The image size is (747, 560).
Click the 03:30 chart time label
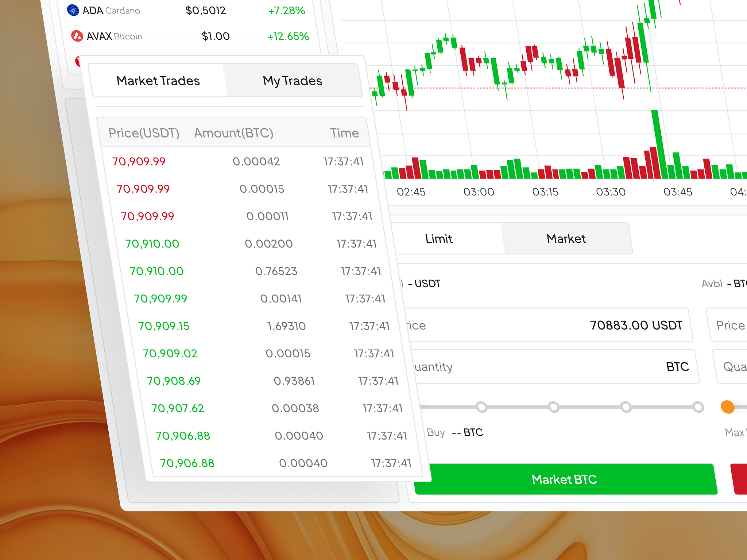tap(611, 192)
